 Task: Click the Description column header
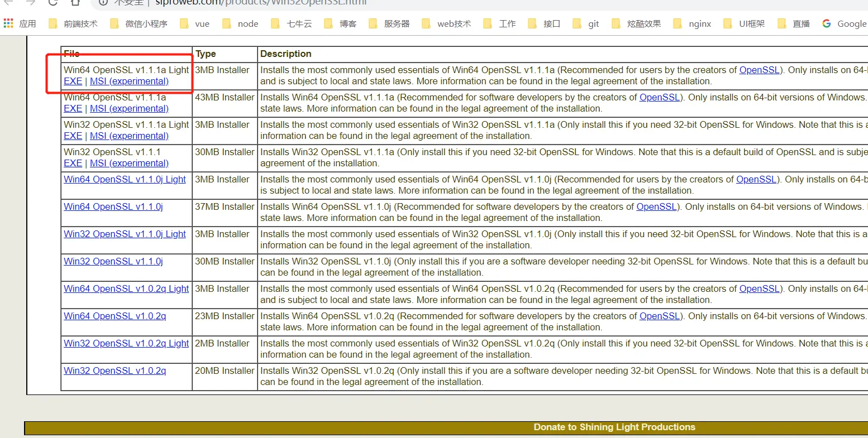[286, 54]
